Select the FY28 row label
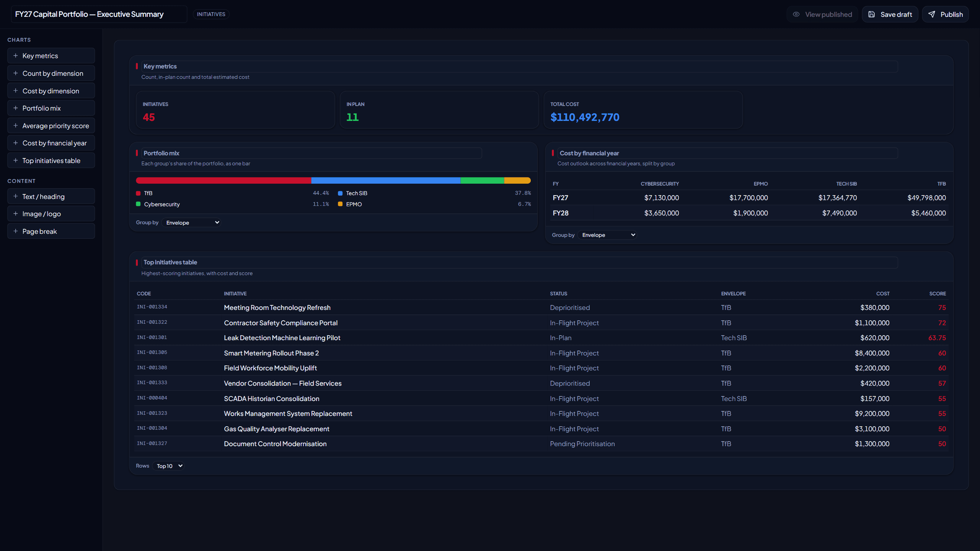This screenshot has height=551, width=980. point(561,213)
